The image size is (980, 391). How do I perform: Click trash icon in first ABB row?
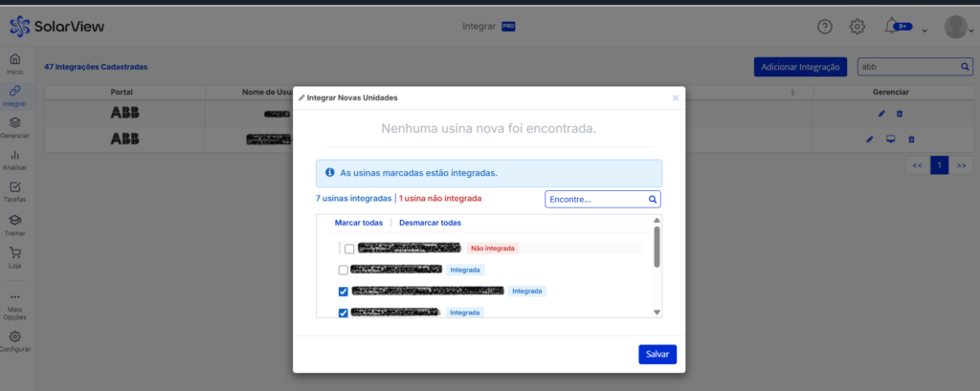coord(901,113)
